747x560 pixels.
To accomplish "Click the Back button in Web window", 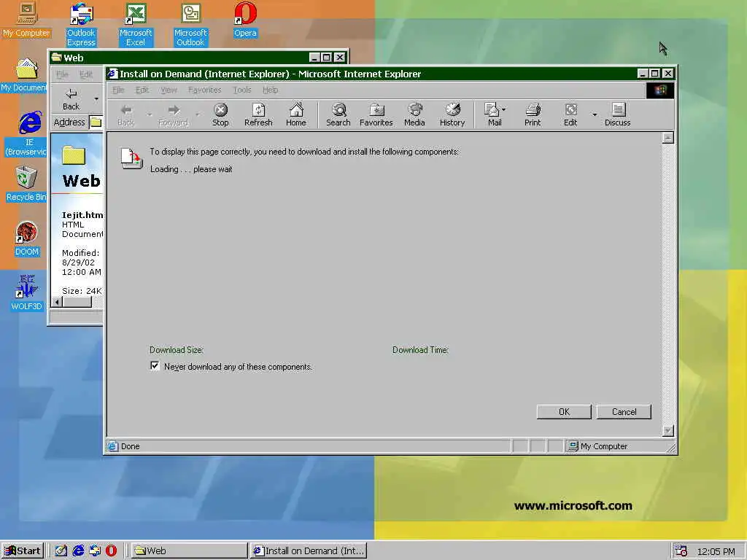I will [x=71, y=98].
